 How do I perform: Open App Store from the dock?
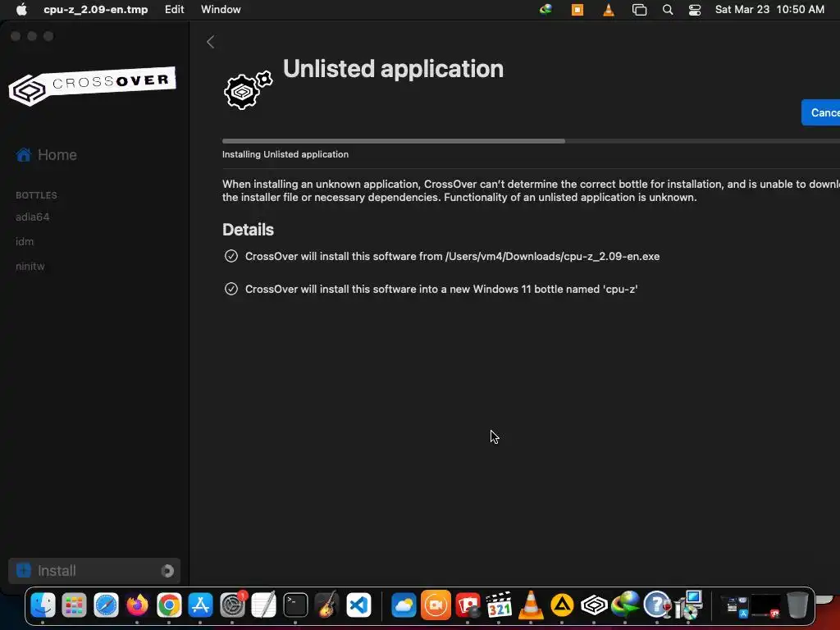point(200,606)
